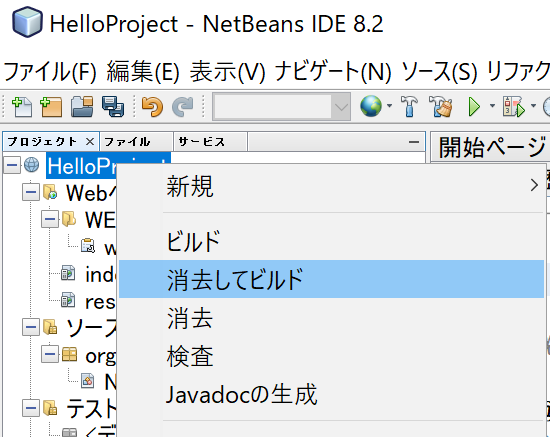Open the browser selection dropdown arrow

389,106
